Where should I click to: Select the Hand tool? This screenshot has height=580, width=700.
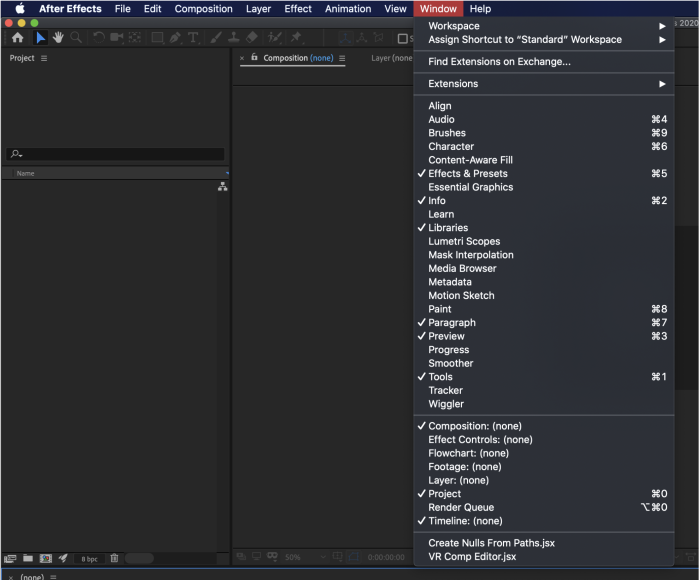[x=58, y=38]
